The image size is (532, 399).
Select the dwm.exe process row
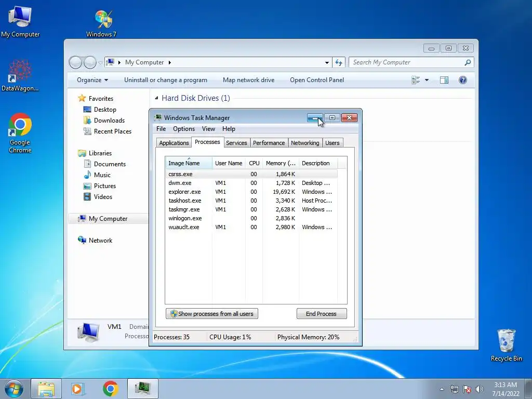click(251, 183)
